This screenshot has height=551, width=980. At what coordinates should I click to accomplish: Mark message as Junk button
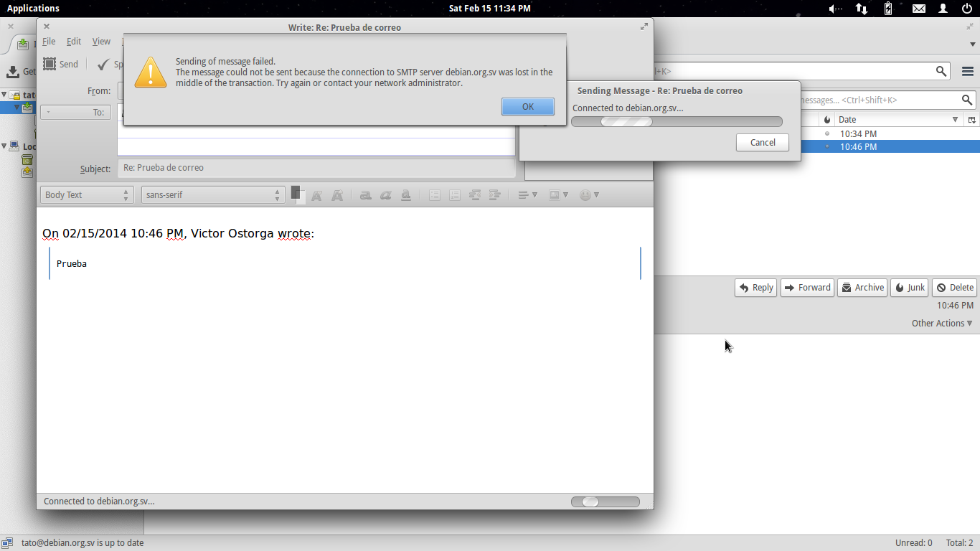click(909, 288)
